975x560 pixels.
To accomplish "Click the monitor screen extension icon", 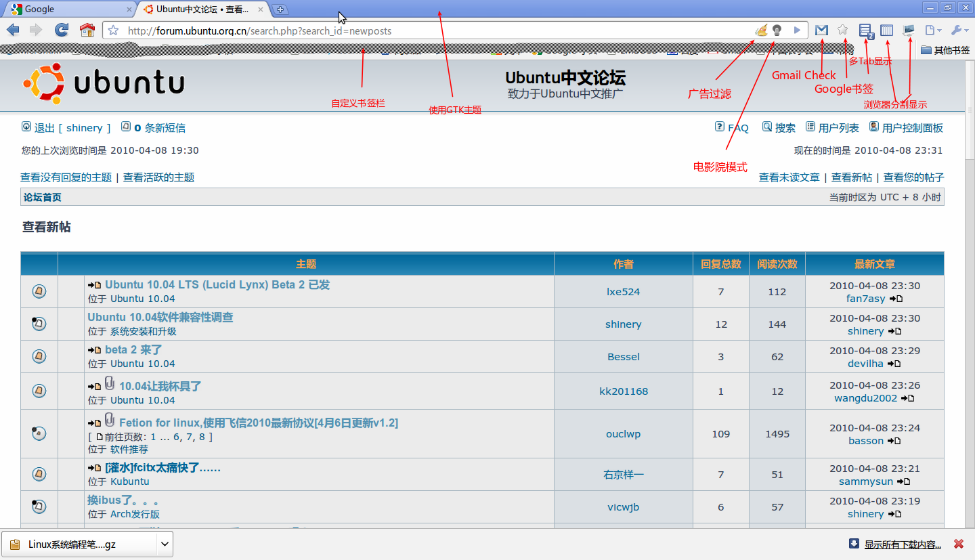I will tap(909, 30).
